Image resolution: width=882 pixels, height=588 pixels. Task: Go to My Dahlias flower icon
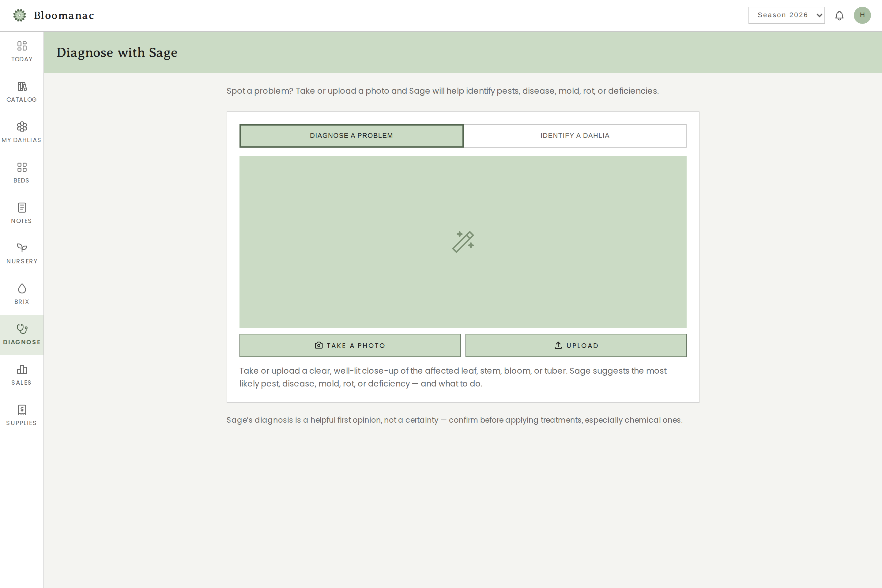[x=22, y=127]
